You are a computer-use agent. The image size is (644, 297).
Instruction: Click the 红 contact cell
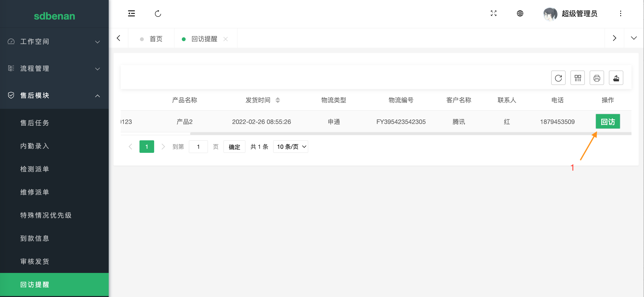pos(507,122)
